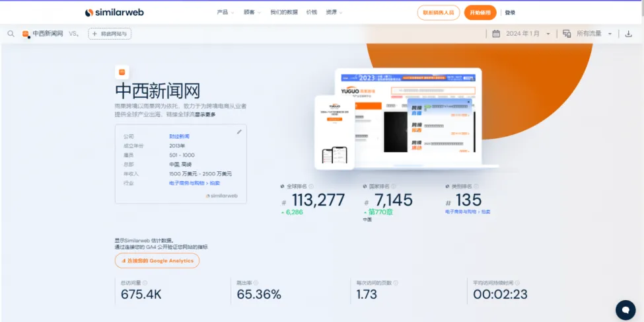Open the 电子商务与购物 > 拍卖 industry link in the info card
Screen dimensions: 644x322
pyautogui.click(x=195, y=183)
